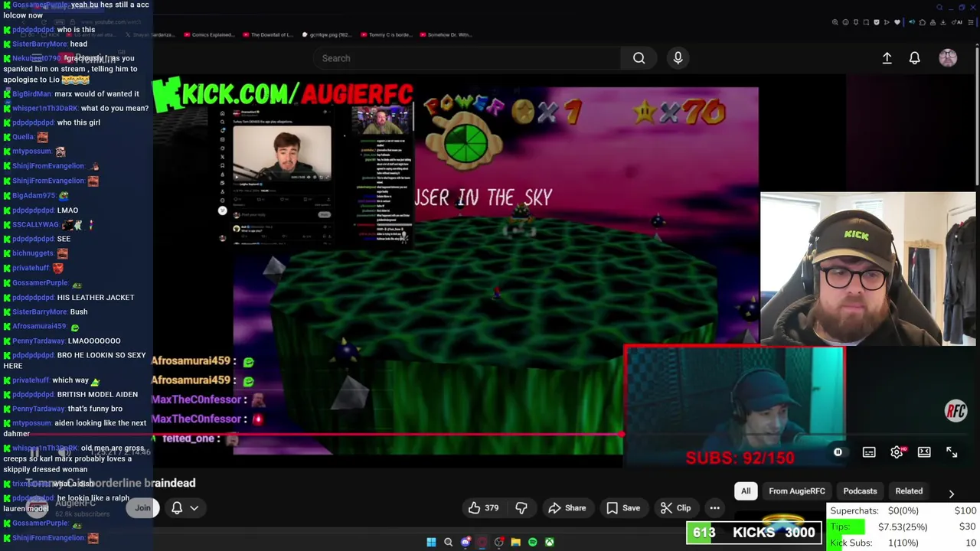Open File Explorer from the taskbar
Screen dimensions: 980x551
[515, 543]
